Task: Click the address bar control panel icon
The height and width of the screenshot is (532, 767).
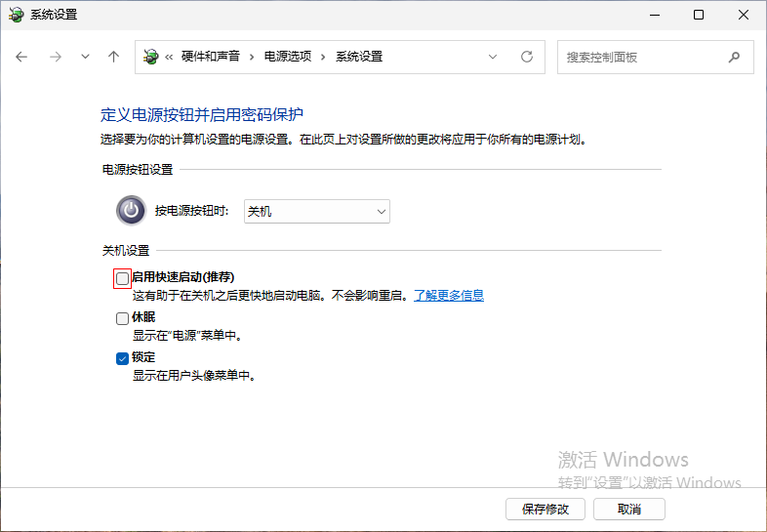Action: [150, 57]
